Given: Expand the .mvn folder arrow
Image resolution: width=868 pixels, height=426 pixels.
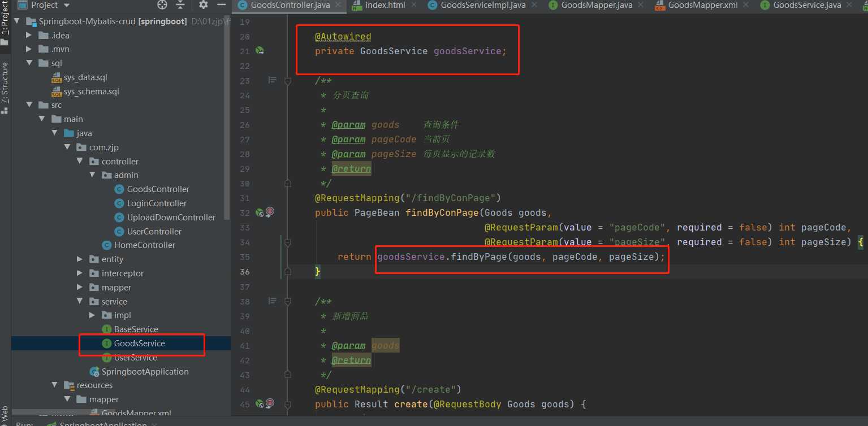Looking at the screenshot, I should [29, 49].
